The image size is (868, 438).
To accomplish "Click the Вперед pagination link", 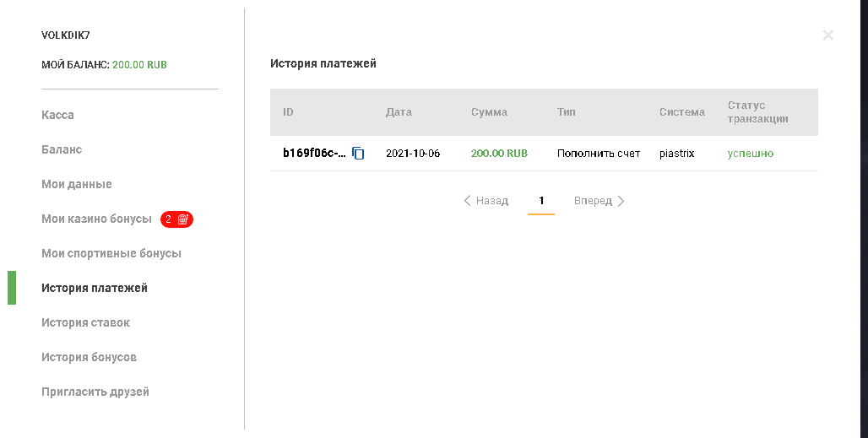I will pos(593,201).
